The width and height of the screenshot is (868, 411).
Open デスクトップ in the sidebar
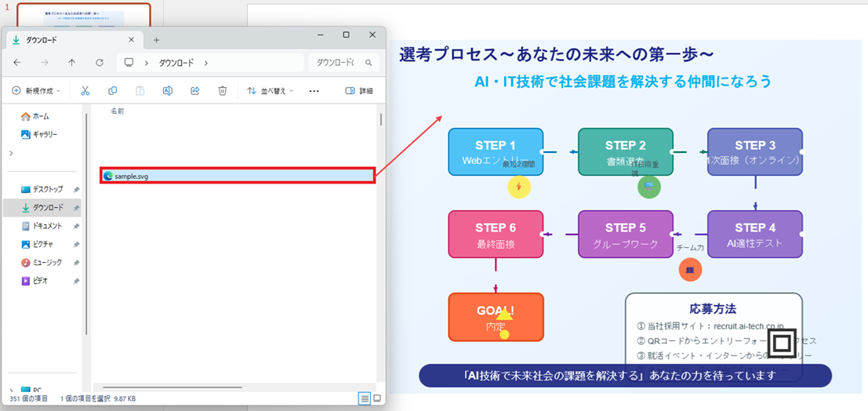tap(42, 190)
